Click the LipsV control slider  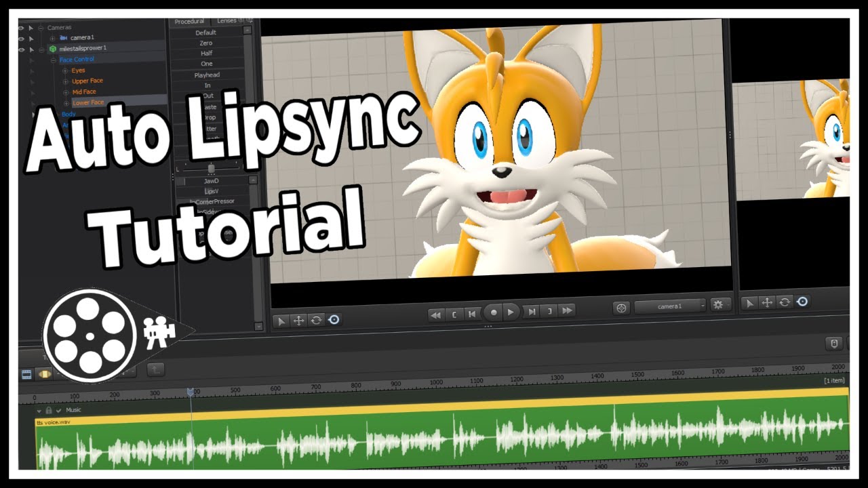tap(211, 191)
